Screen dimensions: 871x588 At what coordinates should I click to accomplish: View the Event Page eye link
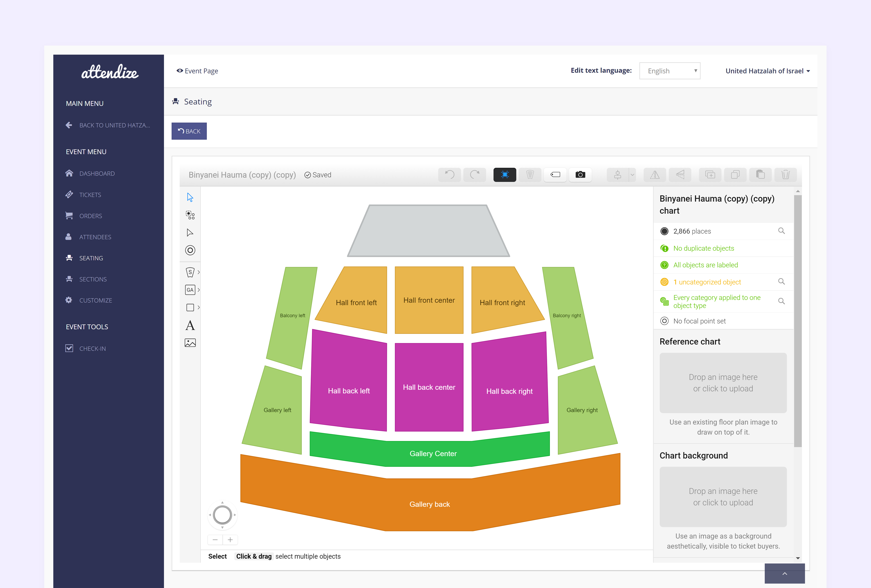pyautogui.click(x=198, y=71)
